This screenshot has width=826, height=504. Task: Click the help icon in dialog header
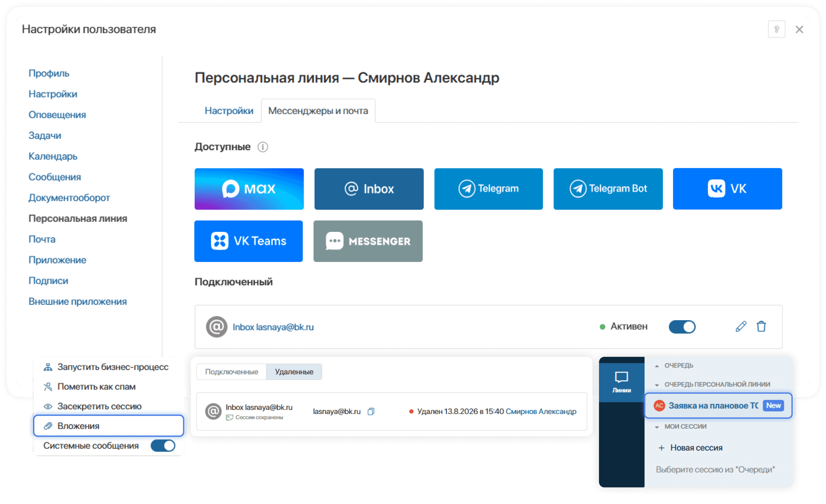(776, 29)
